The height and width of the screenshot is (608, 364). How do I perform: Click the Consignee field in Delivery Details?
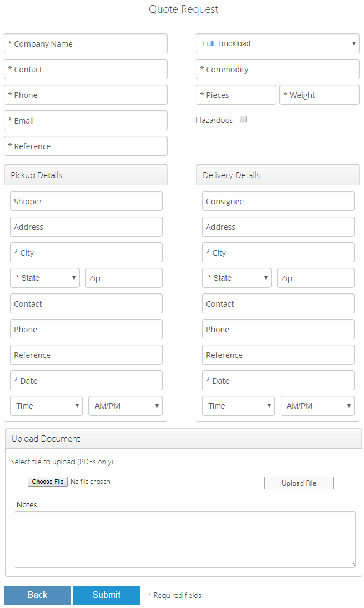[x=278, y=201]
